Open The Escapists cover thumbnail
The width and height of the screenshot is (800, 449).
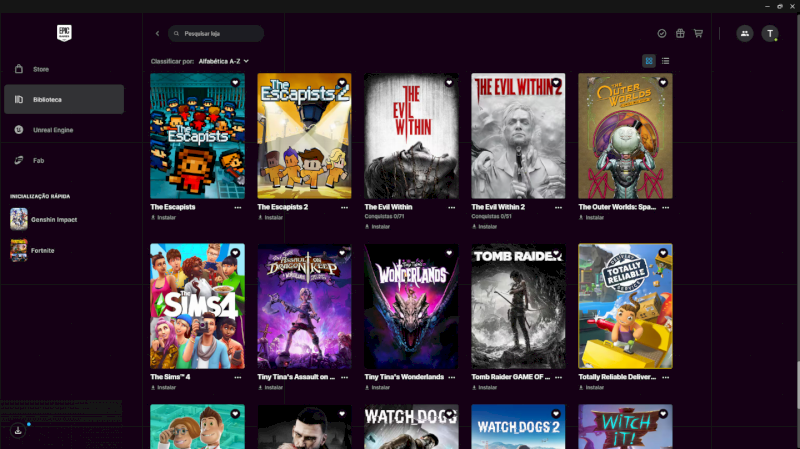[197, 136]
